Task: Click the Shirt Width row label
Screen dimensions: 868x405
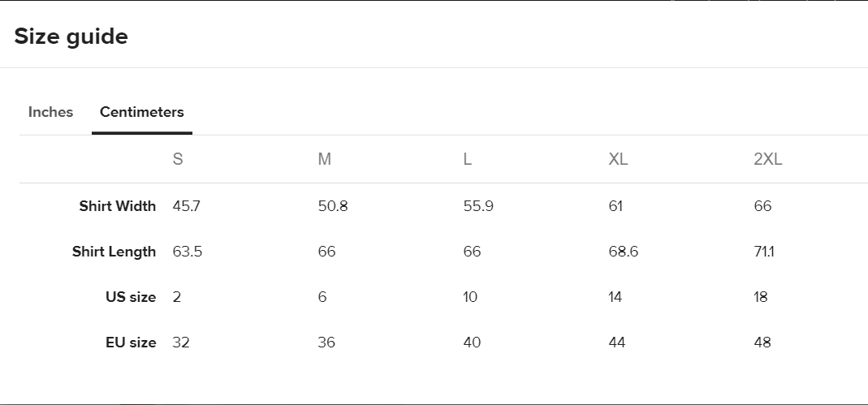Action: (118, 206)
